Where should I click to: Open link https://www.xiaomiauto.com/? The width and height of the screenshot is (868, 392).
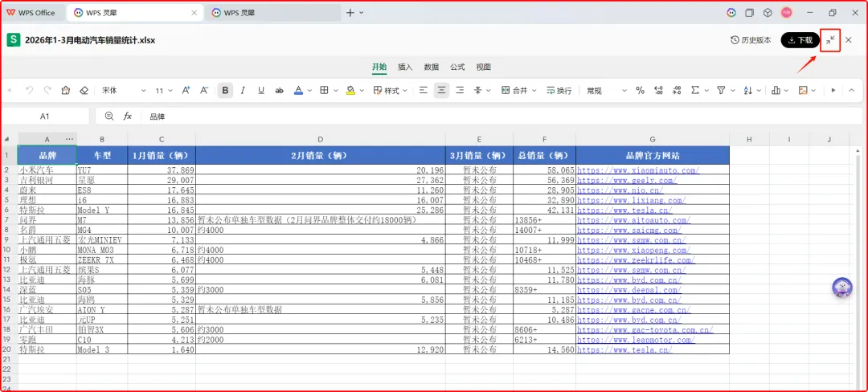[638, 170]
